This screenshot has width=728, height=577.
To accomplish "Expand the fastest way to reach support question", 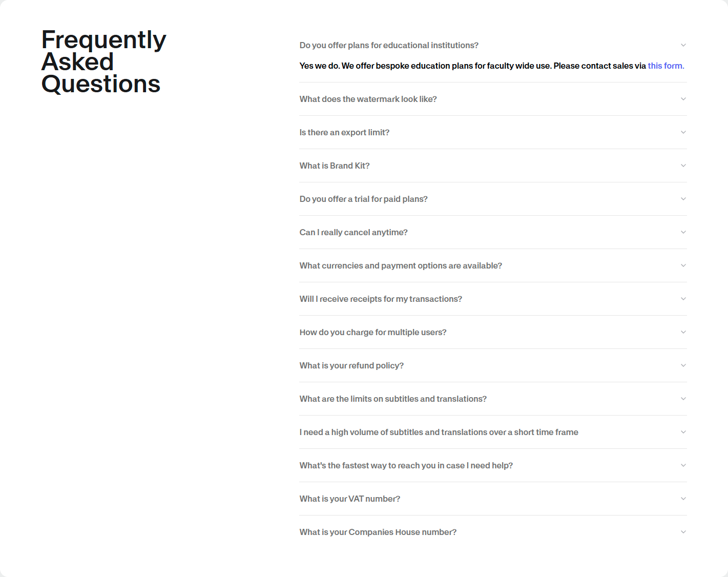I will [406, 465].
